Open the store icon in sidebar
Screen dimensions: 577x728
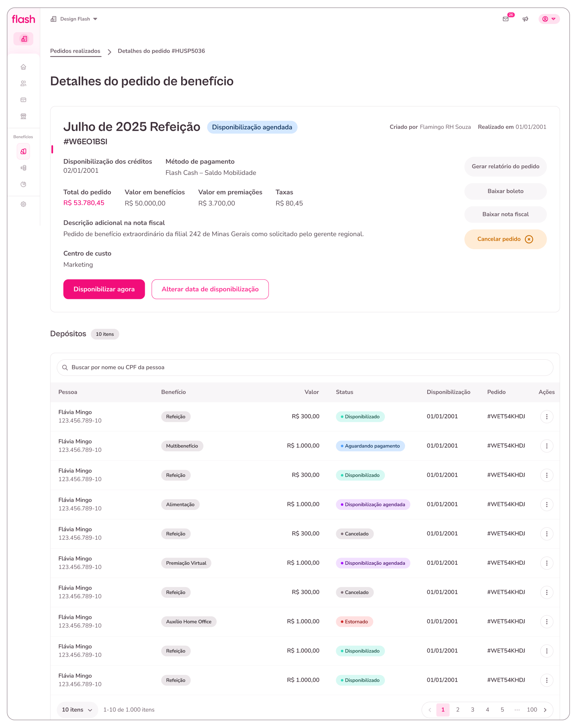click(x=23, y=116)
